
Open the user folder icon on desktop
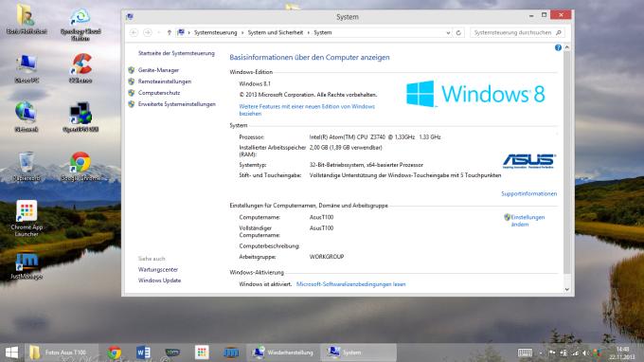pos(27,19)
